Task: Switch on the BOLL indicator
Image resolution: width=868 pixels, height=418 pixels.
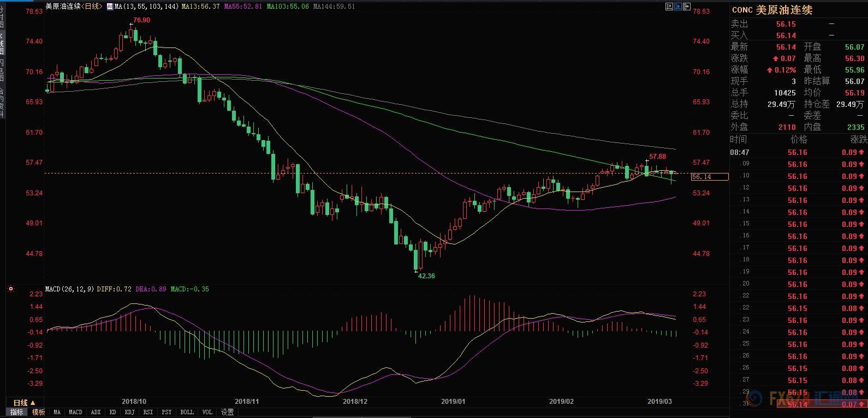Action: (187, 412)
